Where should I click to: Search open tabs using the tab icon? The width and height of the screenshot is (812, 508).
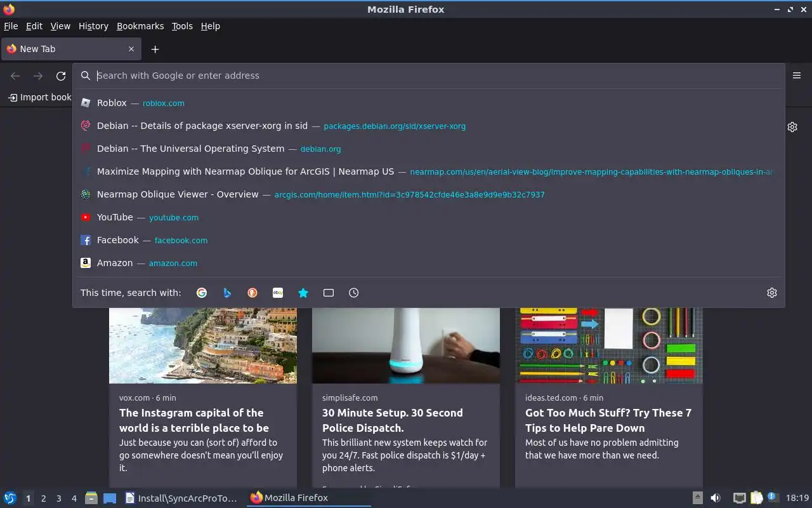tap(329, 293)
